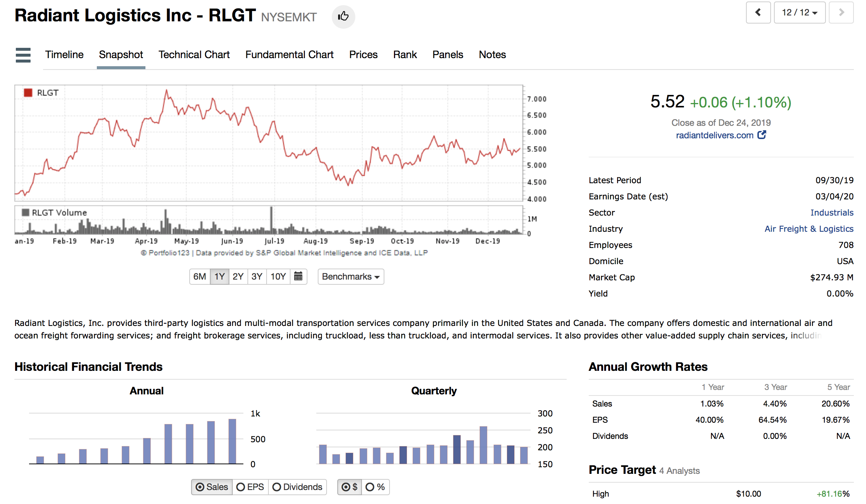Click the gray RLGT Volume legend icon
The height and width of the screenshot is (504, 866).
coord(25,213)
